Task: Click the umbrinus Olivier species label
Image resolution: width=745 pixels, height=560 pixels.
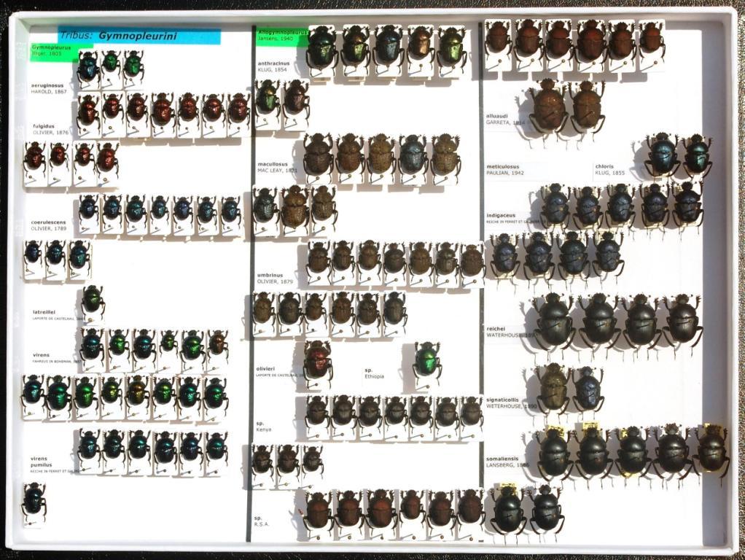Action: click(275, 279)
